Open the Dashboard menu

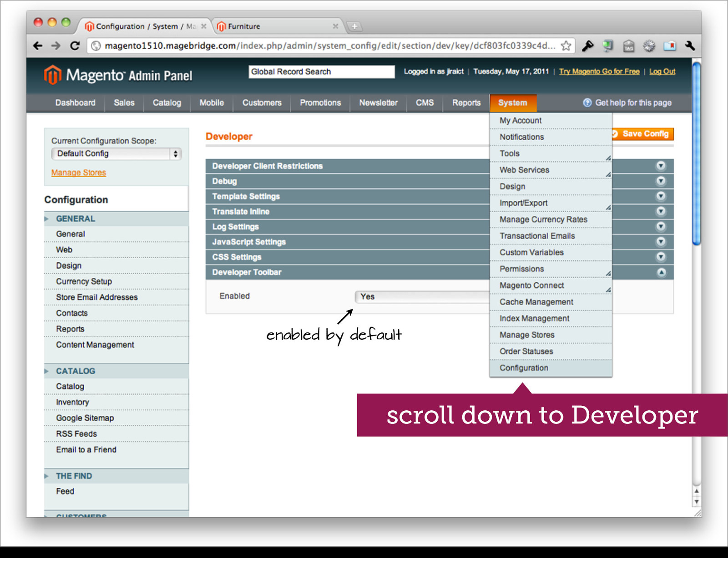(x=76, y=103)
